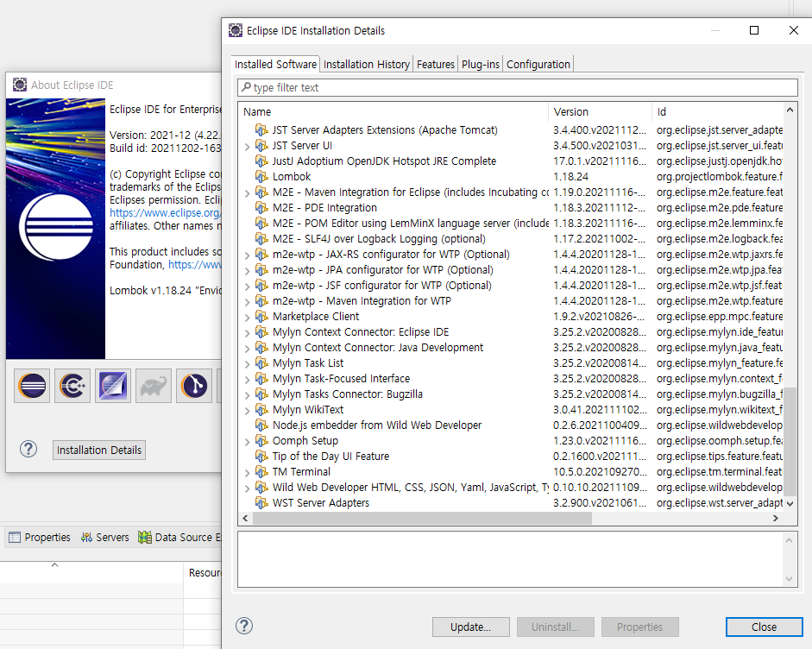Click the Marketplace Client feature icon
The height and width of the screenshot is (649, 812).
pyautogui.click(x=261, y=316)
